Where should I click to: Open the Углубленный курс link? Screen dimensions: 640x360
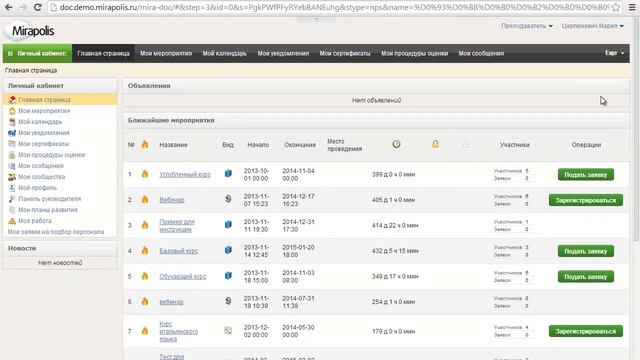[x=185, y=174]
